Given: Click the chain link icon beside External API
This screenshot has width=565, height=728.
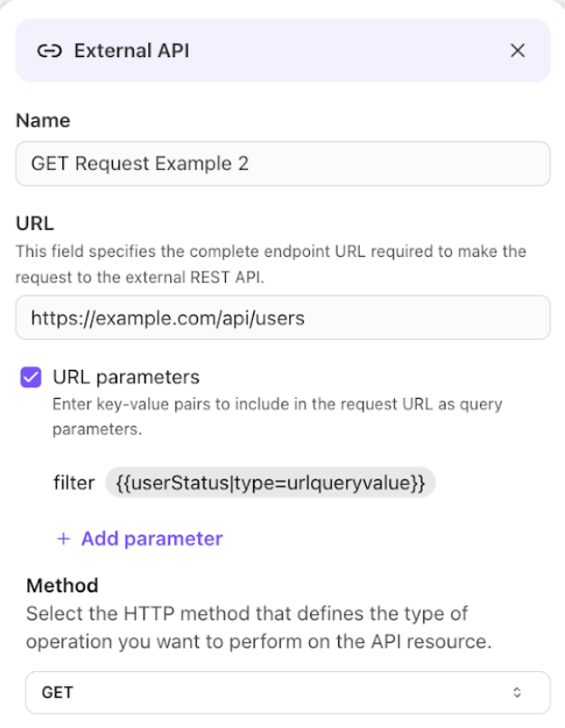Looking at the screenshot, I should (49, 51).
